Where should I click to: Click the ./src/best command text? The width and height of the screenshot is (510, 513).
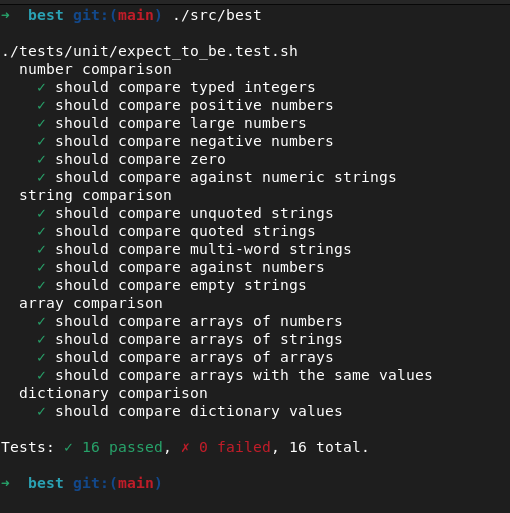217,15
